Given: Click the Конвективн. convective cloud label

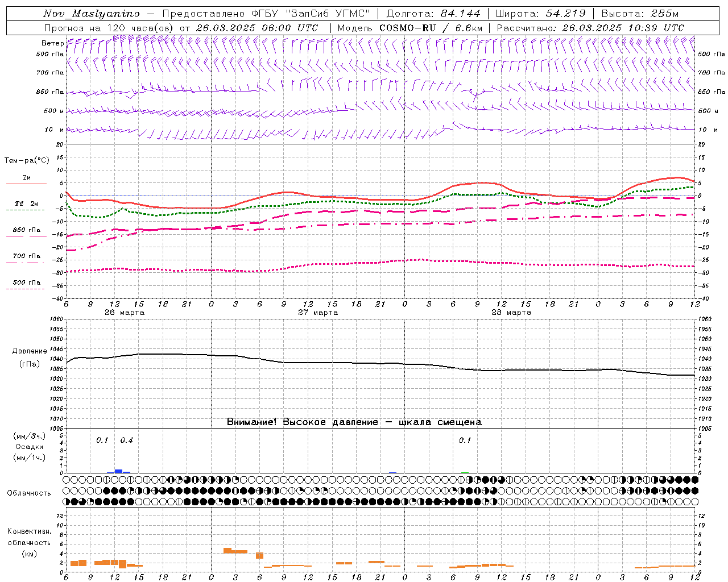Looking at the screenshot, I should coord(30,531).
